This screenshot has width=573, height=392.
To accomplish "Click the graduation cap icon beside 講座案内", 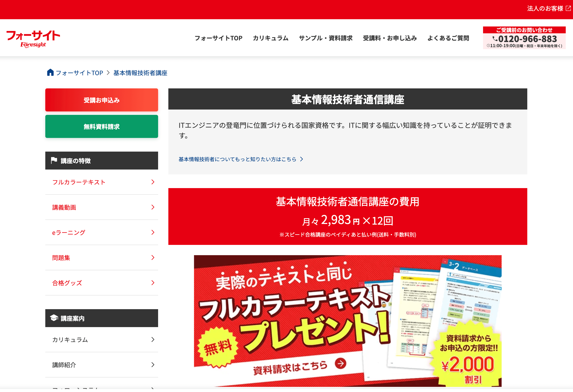I will point(54,318).
